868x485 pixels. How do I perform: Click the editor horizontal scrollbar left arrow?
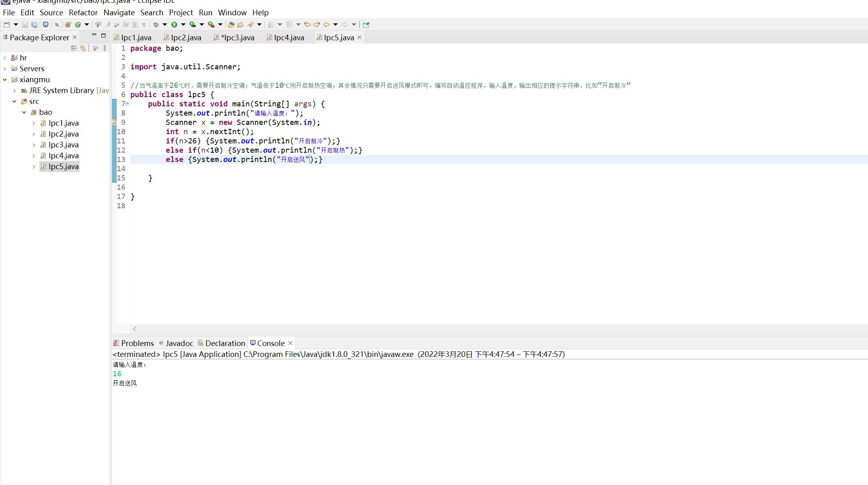[x=135, y=329]
